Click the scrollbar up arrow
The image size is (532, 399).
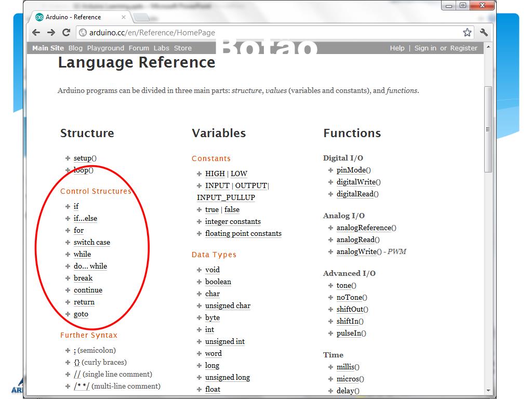488,47
